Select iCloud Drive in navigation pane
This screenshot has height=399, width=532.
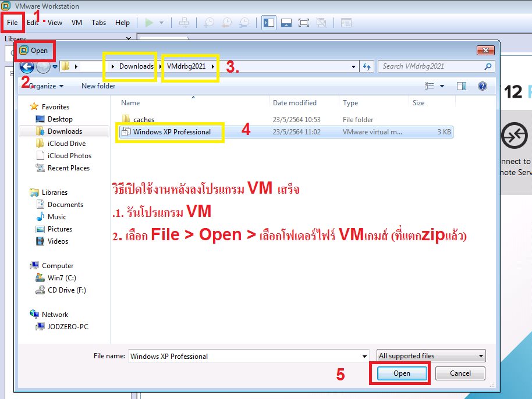66,144
